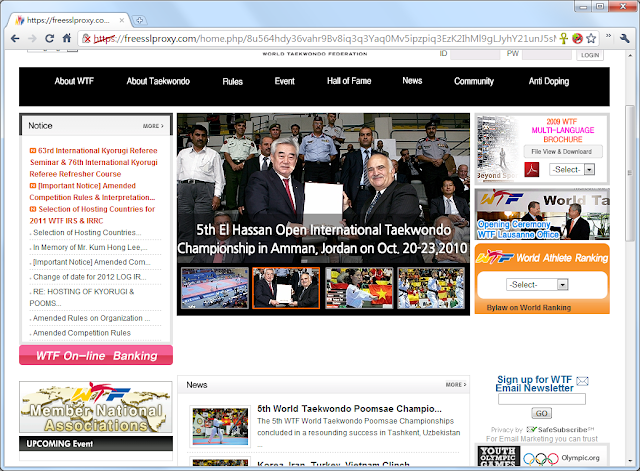This screenshot has height=471, width=640.
Task: Open the About Taekwondo menu
Action: pos(158,81)
